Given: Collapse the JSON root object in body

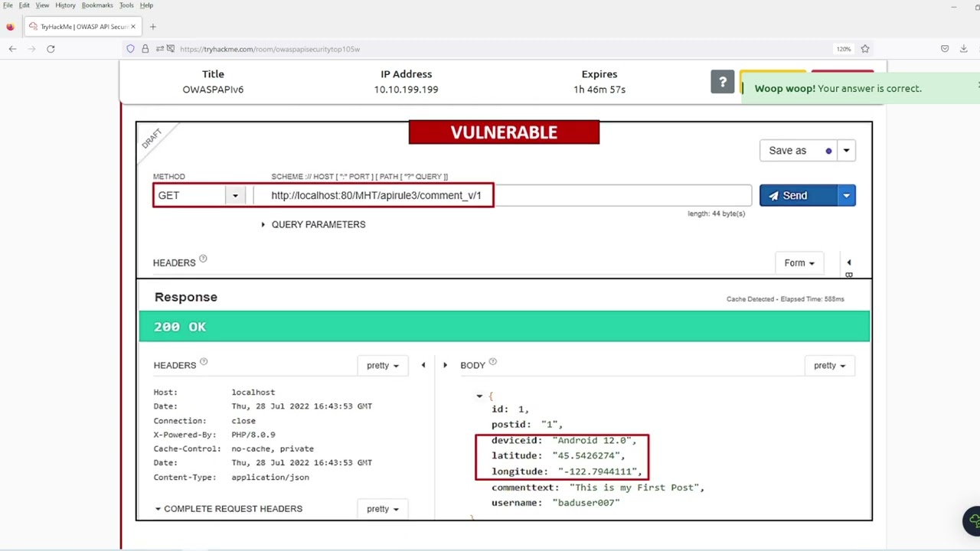Looking at the screenshot, I should click(479, 396).
